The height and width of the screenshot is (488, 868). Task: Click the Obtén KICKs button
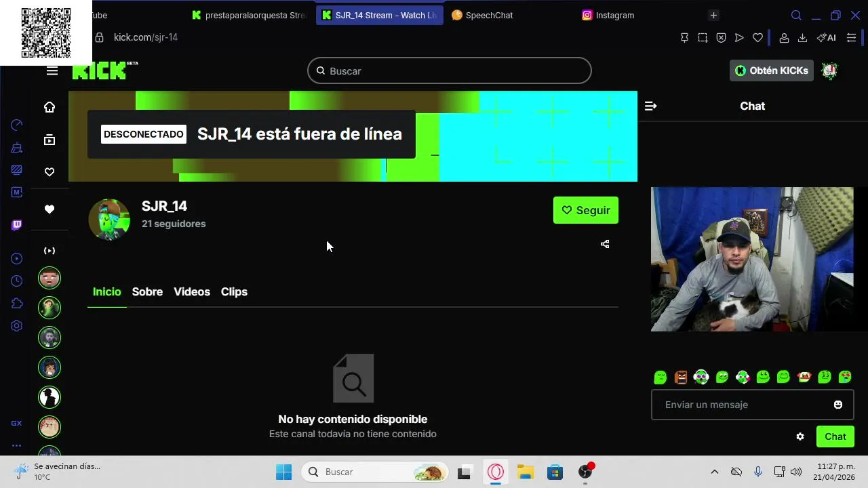tap(772, 70)
